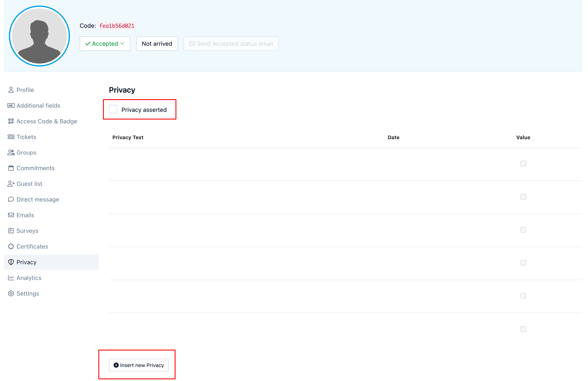Go to Settings in the sidebar
Image resolution: width=588 pixels, height=381 pixels.
(x=51, y=293)
